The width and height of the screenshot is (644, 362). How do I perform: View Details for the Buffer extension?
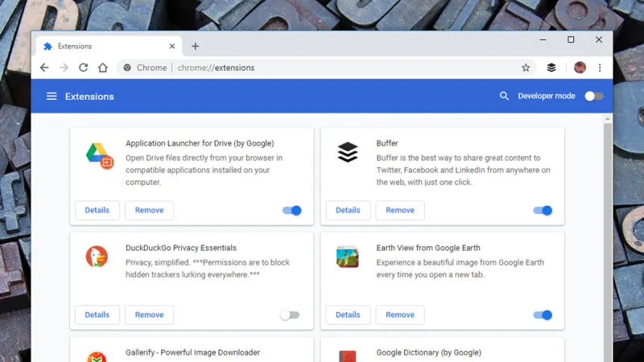[348, 211]
